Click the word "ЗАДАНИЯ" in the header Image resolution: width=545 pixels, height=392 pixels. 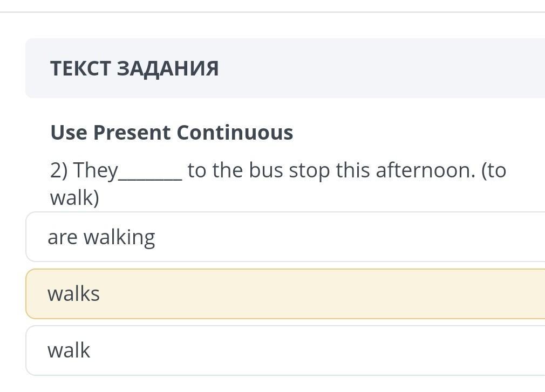168,68
